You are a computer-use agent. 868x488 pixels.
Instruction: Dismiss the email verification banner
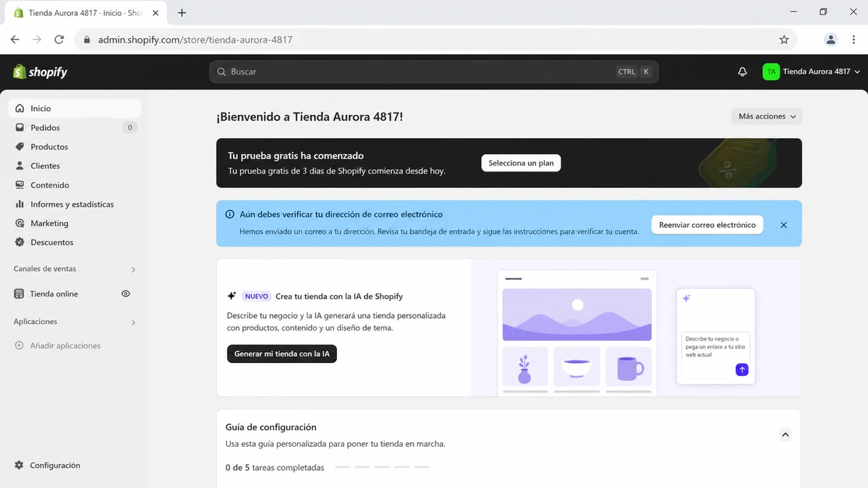783,225
